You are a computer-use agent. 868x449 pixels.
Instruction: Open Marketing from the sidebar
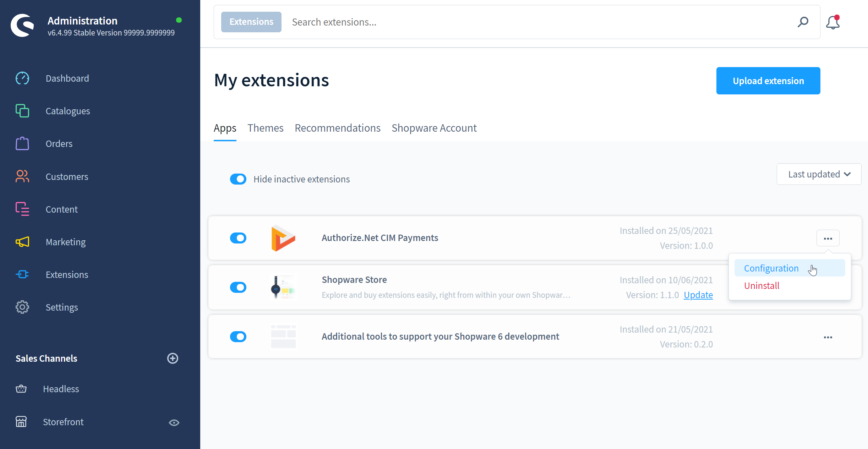point(66,242)
